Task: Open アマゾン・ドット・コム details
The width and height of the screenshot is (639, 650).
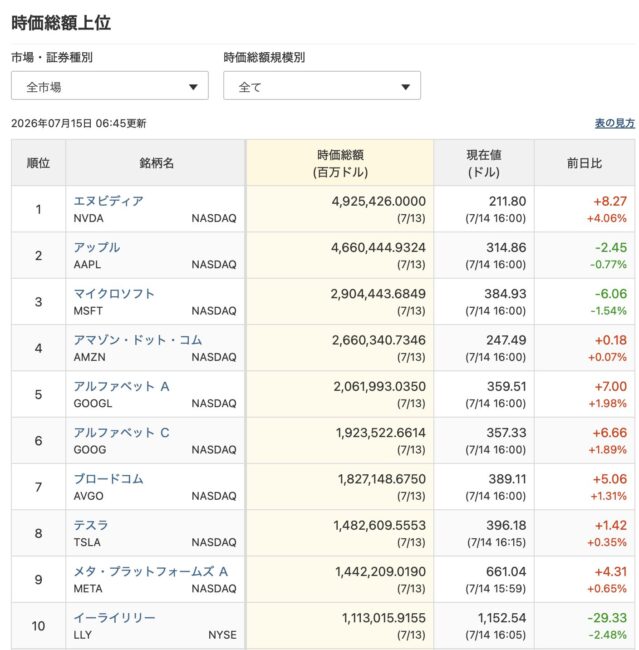Action: tap(138, 340)
